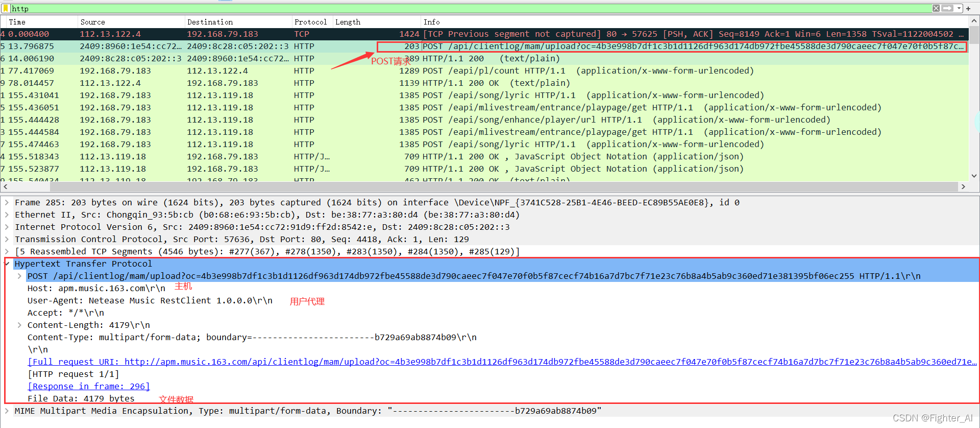980x428 pixels.
Task: Apply the display filter arrow button
Action: click(x=948, y=8)
